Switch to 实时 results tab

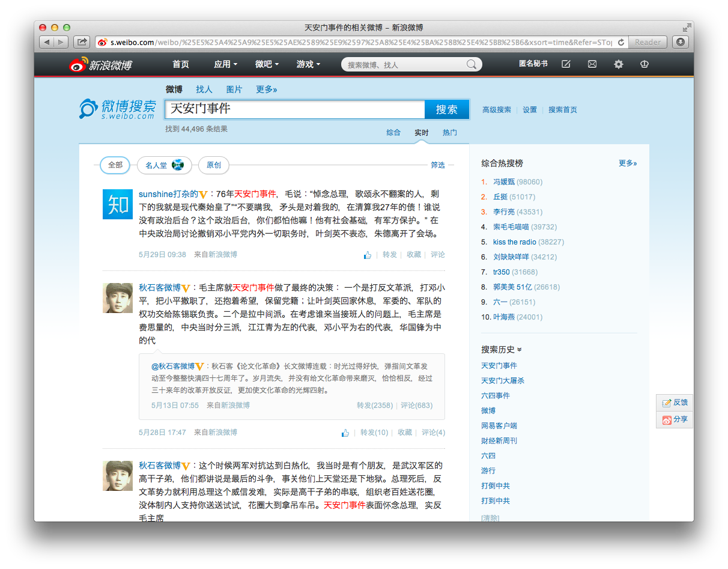pyautogui.click(x=422, y=133)
